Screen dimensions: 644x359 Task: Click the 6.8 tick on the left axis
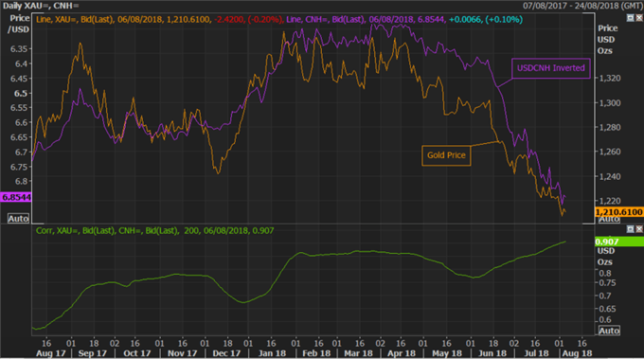(21, 181)
